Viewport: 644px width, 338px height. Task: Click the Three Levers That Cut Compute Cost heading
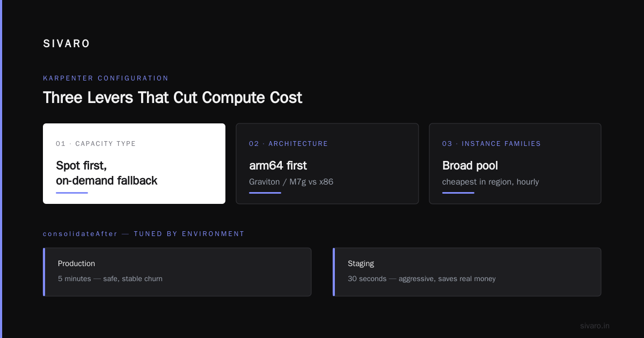[172, 98]
